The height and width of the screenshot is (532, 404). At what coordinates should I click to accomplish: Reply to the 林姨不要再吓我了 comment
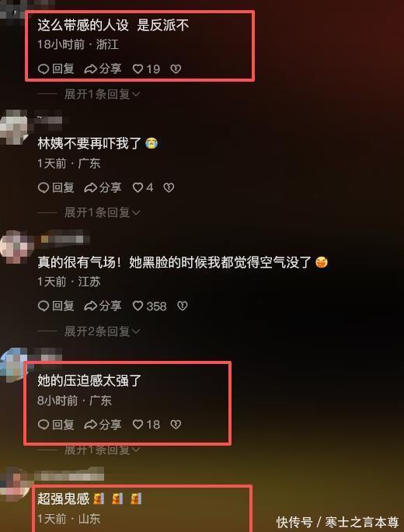(56, 187)
